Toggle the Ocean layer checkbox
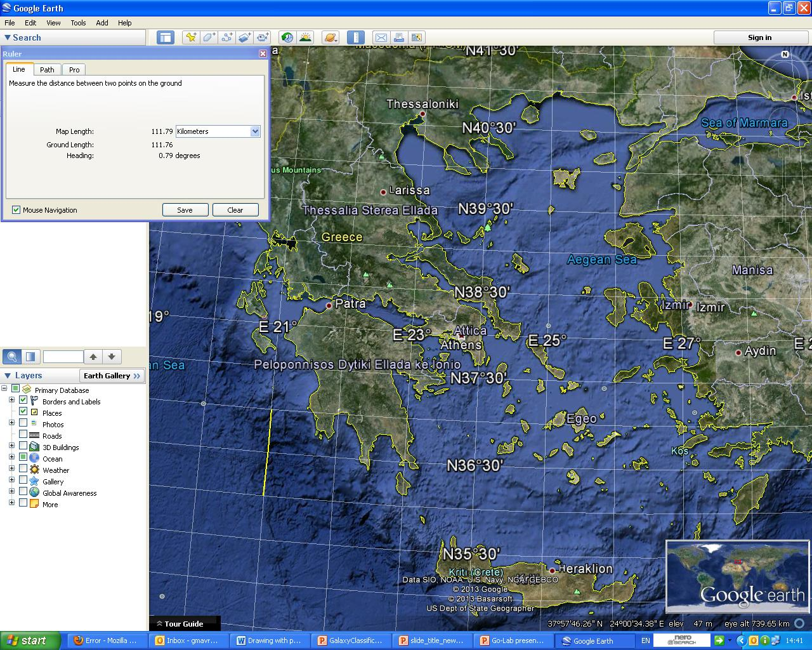The height and width of the screenshot is (650, 812). (x=23, y=458)
